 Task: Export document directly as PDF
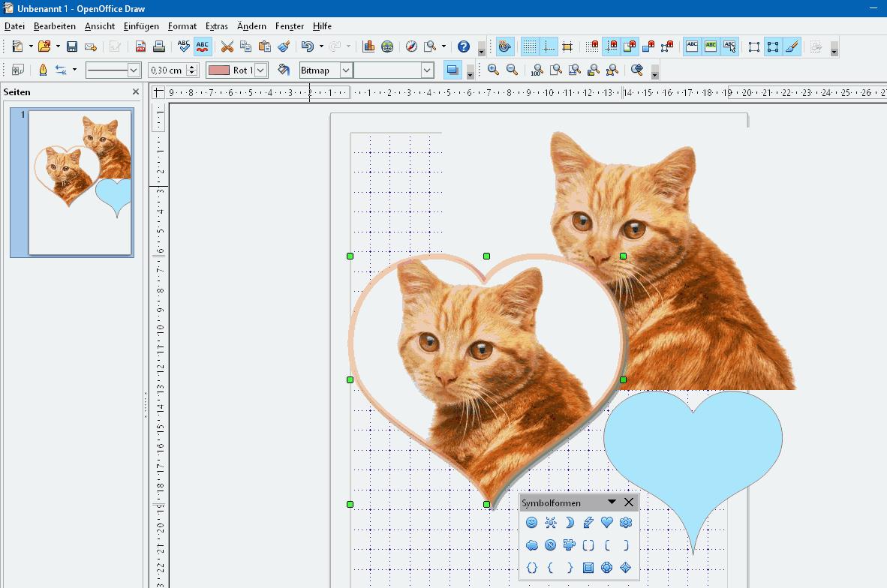[140, 46]
